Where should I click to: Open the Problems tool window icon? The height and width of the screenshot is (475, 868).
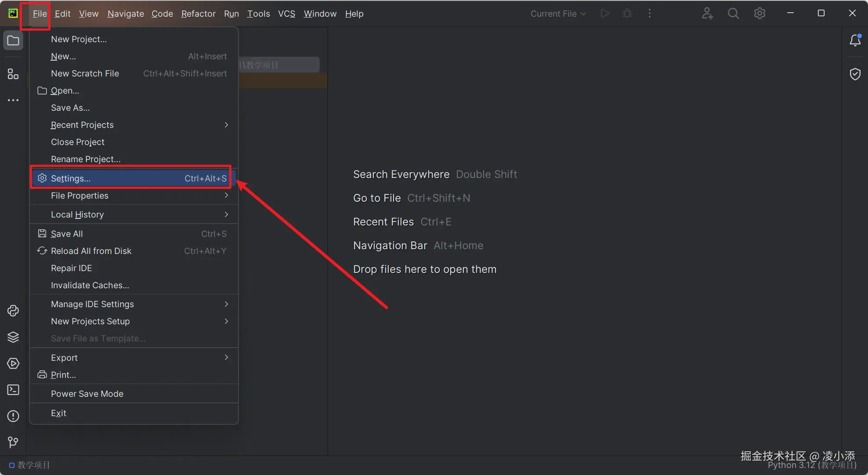[x=13, y=416]
